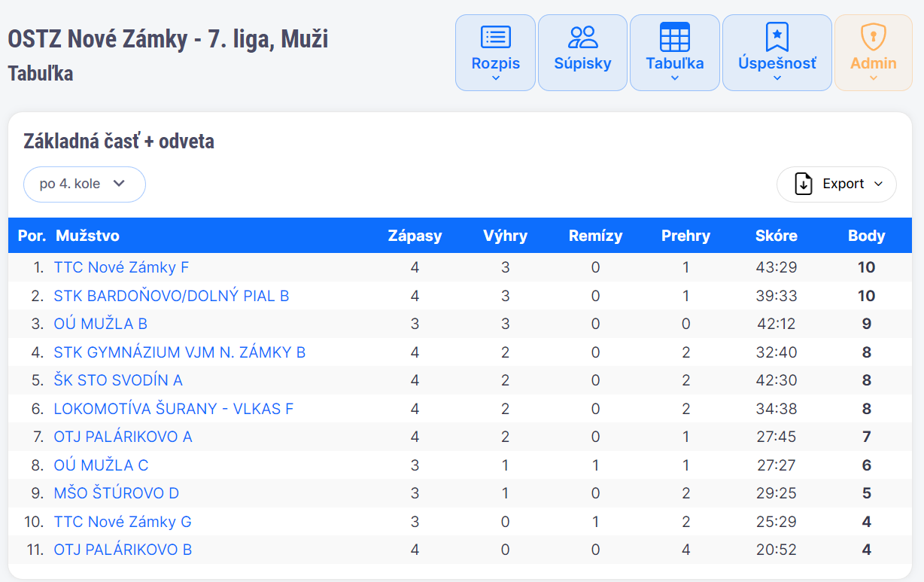Click points value 5 for MŠO ŠTÚROVO D
Image resolution: width=924 pixels, height=582 pixels.
click(x=867, y=493)
